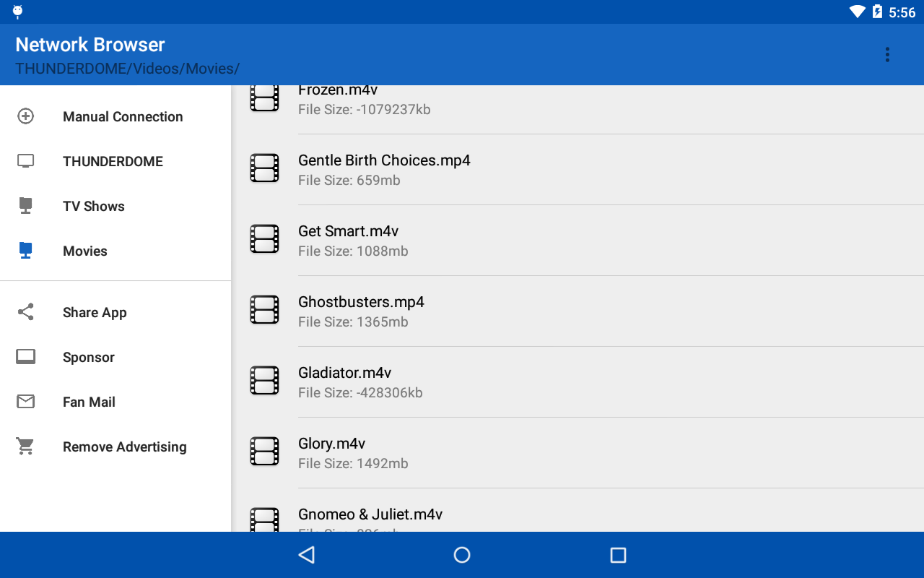Choose Gnomeo & Juliet.m4v entry
Image resolution: width=924 pixels, height=578 pixels.
(x=577, y=510)
